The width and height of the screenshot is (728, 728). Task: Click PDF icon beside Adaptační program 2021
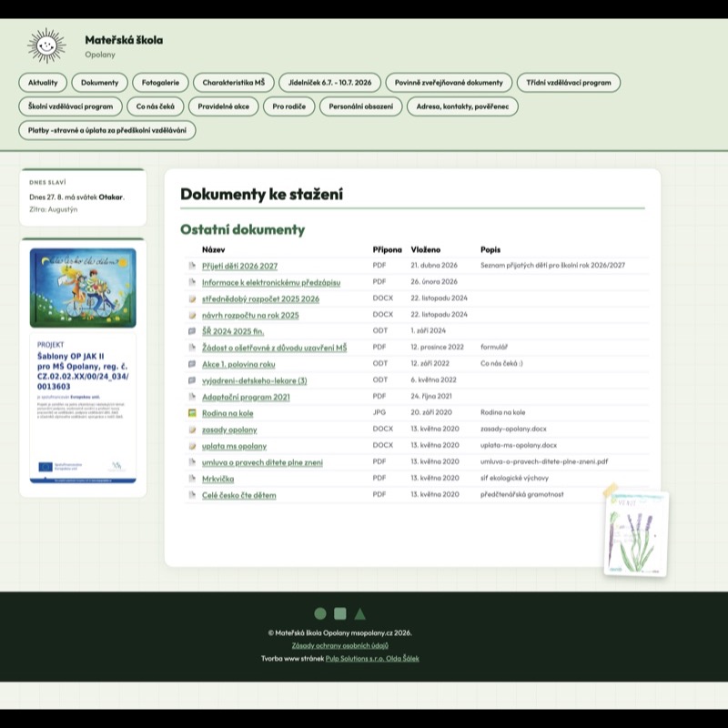pos(192,397)
